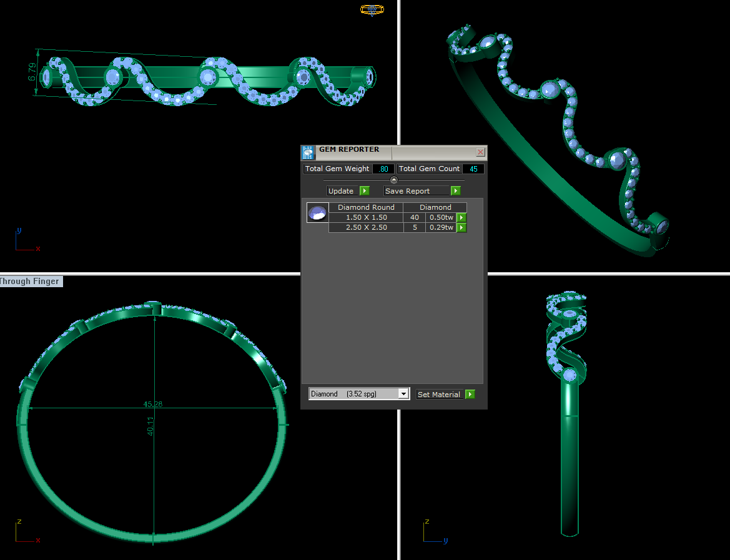Click the green arrow next to Save Report

click(456, 191)
